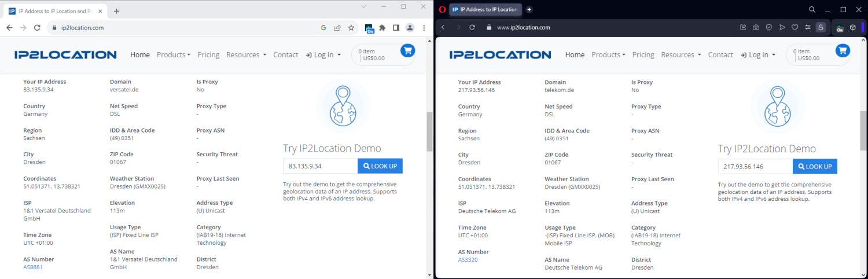Open Contact in Chrome window navbar
Viewport: 868px width, 279px height.
click(x=286, y=54)
